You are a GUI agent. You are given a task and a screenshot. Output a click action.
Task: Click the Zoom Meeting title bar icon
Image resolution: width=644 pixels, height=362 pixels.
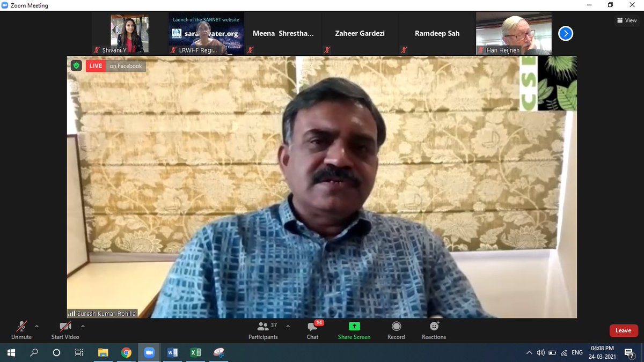5,5
